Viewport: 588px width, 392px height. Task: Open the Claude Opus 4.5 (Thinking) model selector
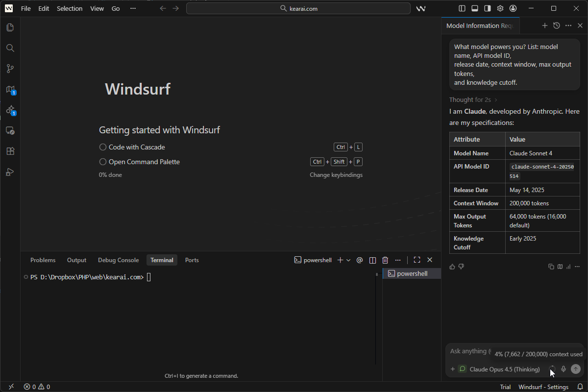[505, 369]
